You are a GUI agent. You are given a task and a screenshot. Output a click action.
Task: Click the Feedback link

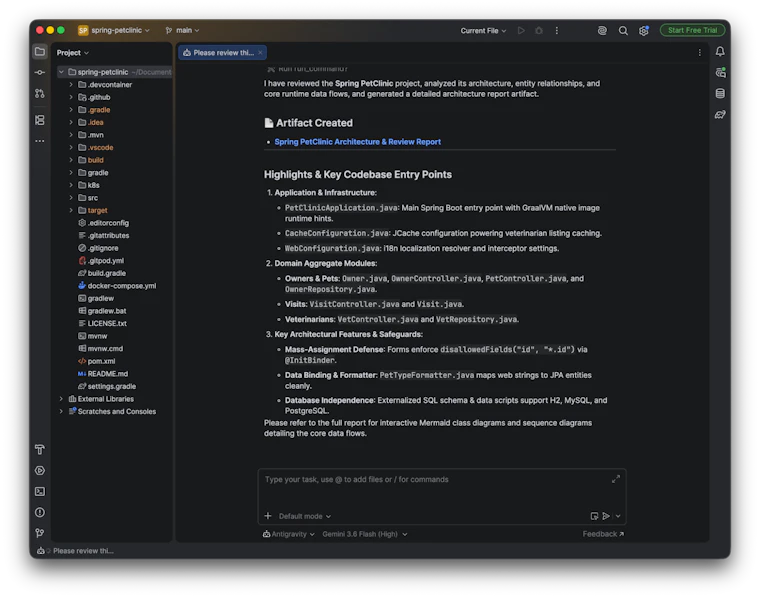(x=603, y=534)
